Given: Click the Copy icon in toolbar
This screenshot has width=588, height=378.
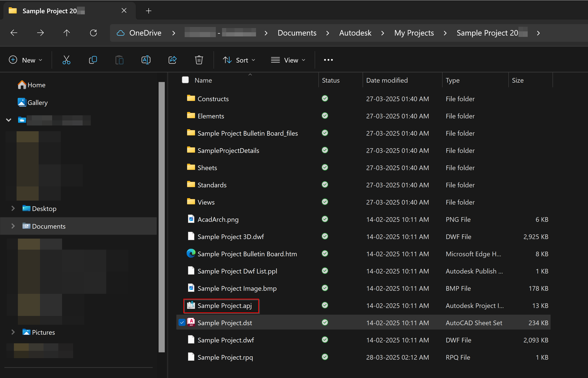Looking at the screenshot, I should 93,60.
